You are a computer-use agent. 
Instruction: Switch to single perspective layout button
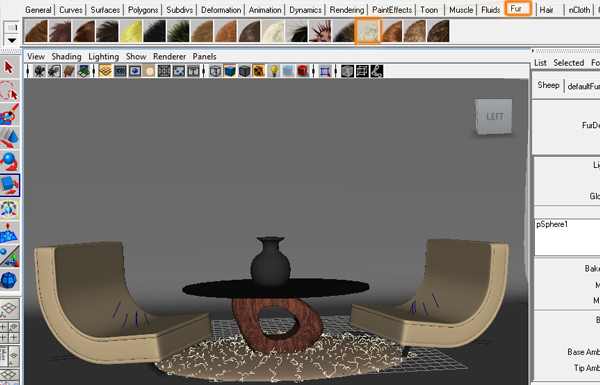[x=10, y=309]
